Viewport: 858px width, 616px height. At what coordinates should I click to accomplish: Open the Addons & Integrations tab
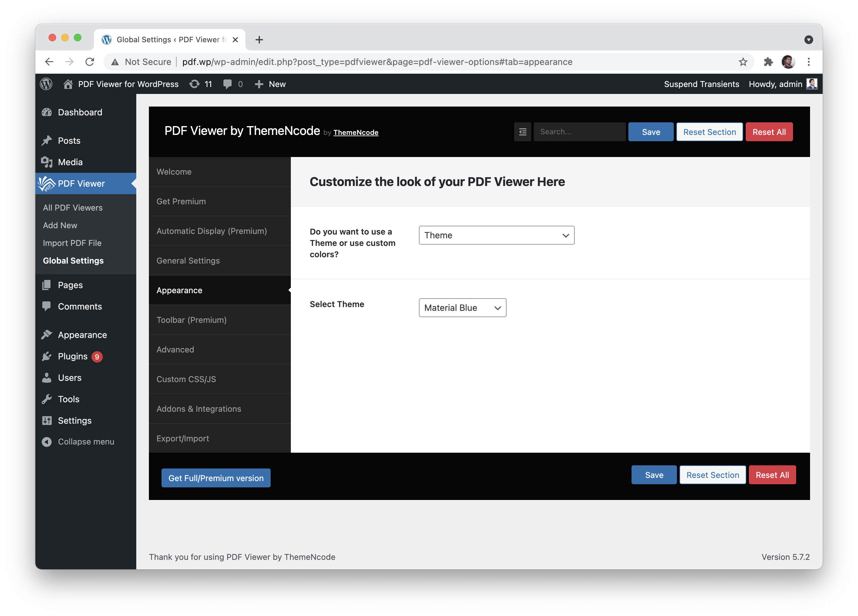(x=220, y=409)
